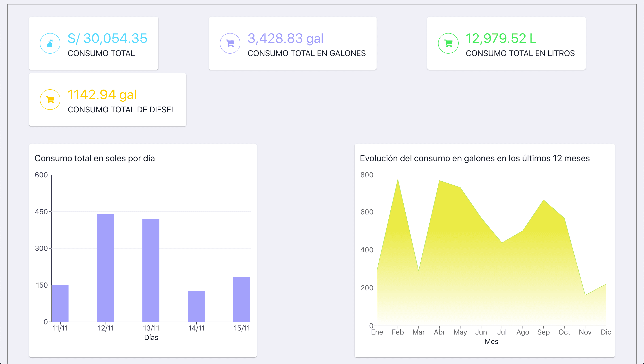Click the 800 tick on area chart axis

(367, 175)
